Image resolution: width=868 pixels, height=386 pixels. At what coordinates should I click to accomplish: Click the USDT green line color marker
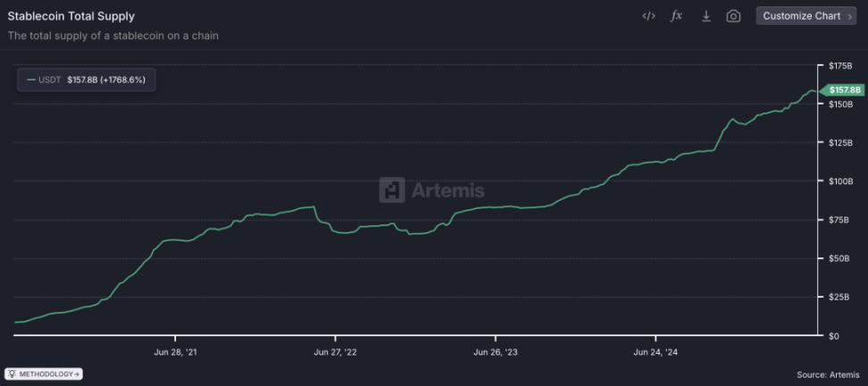pos(31,80)
